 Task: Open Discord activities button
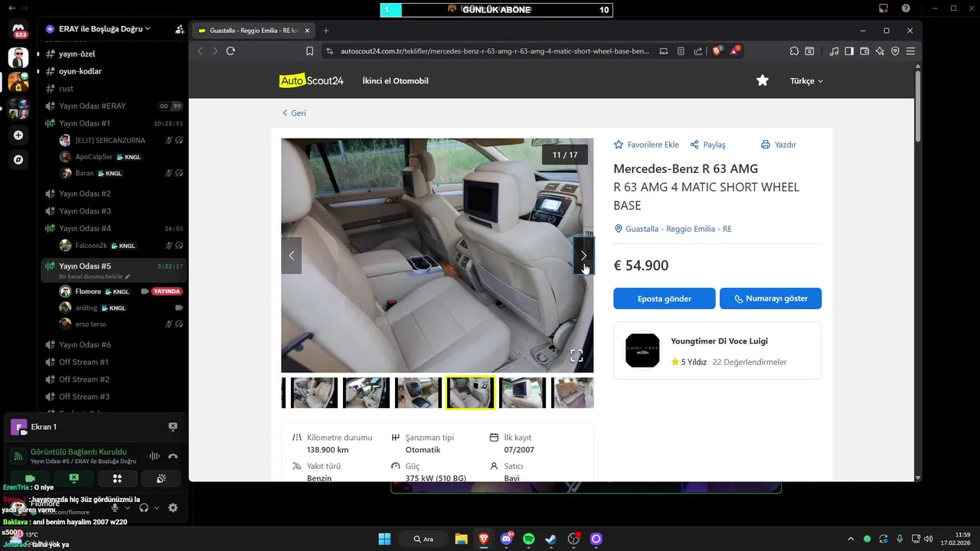[x=117, y=478]
